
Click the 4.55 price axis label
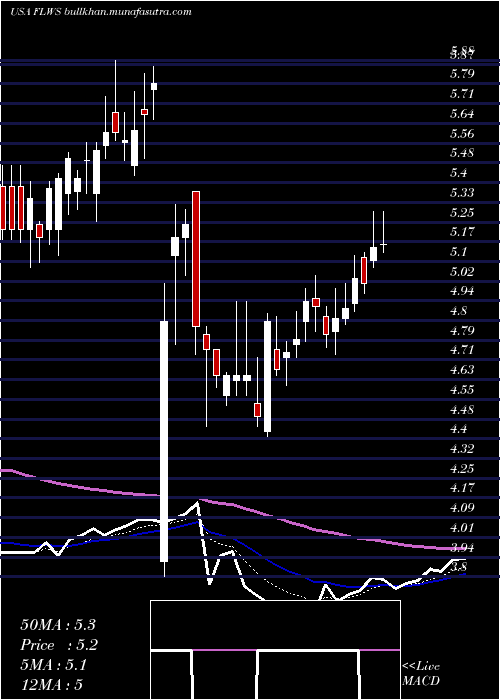pos(462,389)
